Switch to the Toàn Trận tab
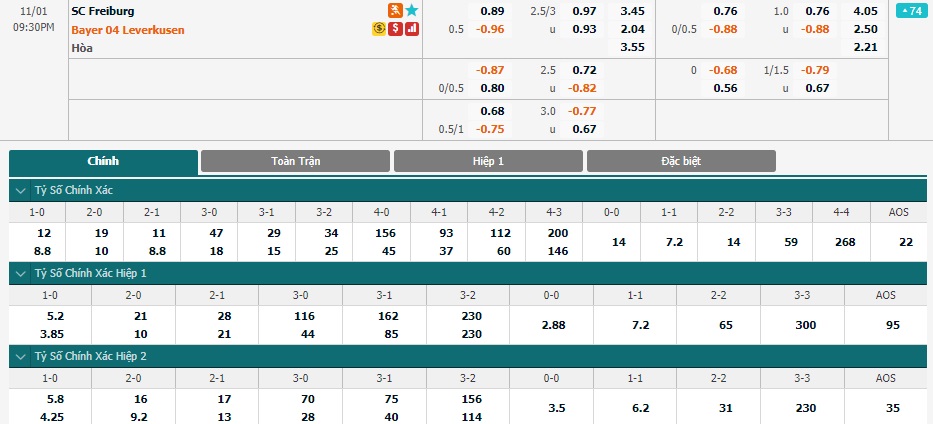The height and width of the screenshot is (424, 933). (295, 161)
